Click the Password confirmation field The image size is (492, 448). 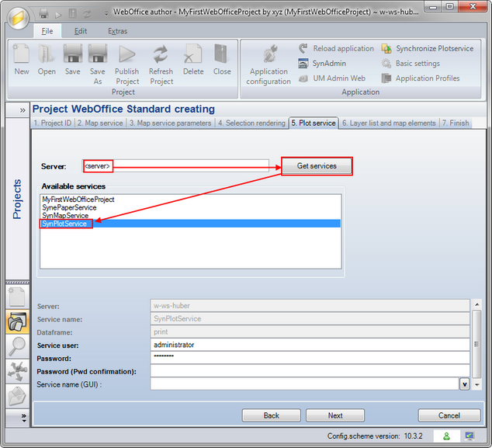tap(310, 371)
